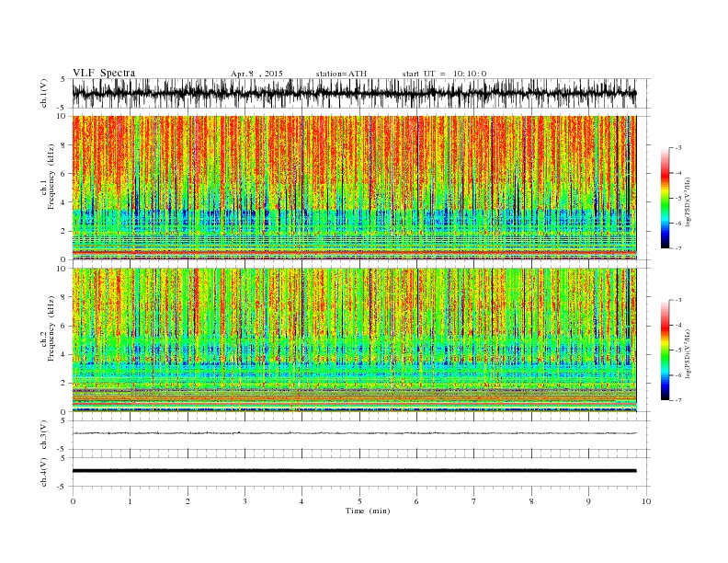Click the ch.4 thick black voltage trace
The height and width of the screenshot is (563, 728).
point(354,471)
